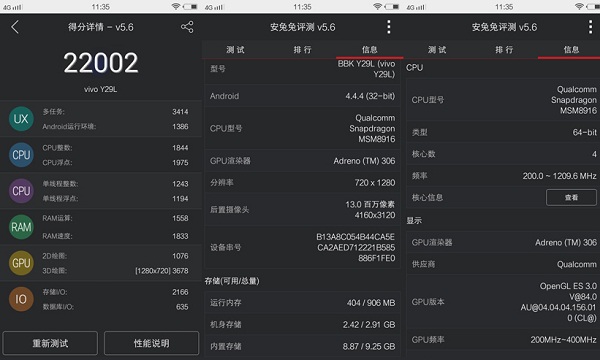Select the yellow GPU score icon
Screen dimensions: 600x360
click(x=21, y=263)
